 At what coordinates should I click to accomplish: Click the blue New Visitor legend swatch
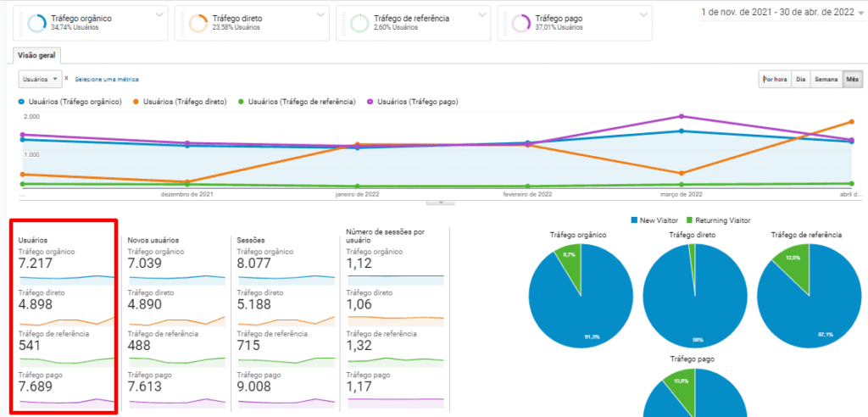(634, 220)
